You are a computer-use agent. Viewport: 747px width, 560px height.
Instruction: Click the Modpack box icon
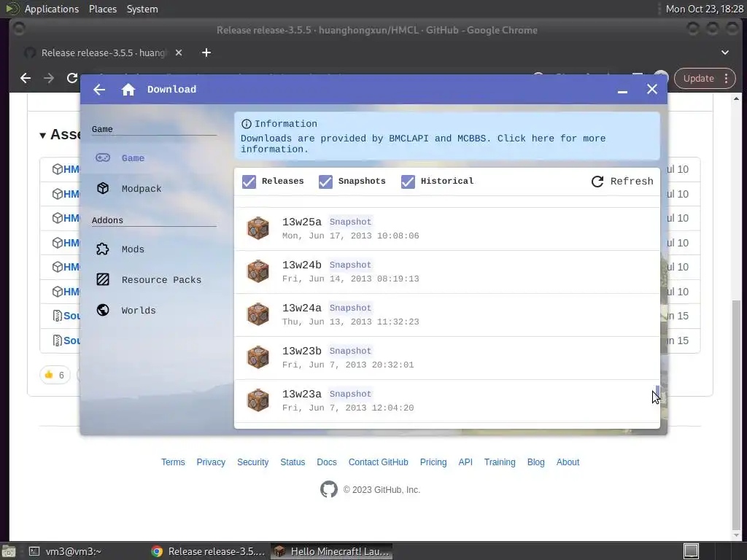[103, 188]
